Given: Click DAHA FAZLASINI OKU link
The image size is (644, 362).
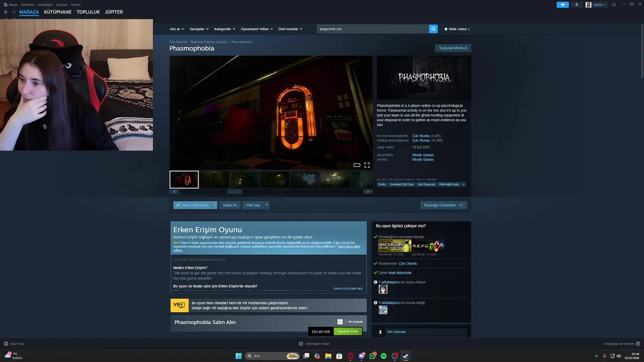Looking at the screenshot, I should point(348,289).
